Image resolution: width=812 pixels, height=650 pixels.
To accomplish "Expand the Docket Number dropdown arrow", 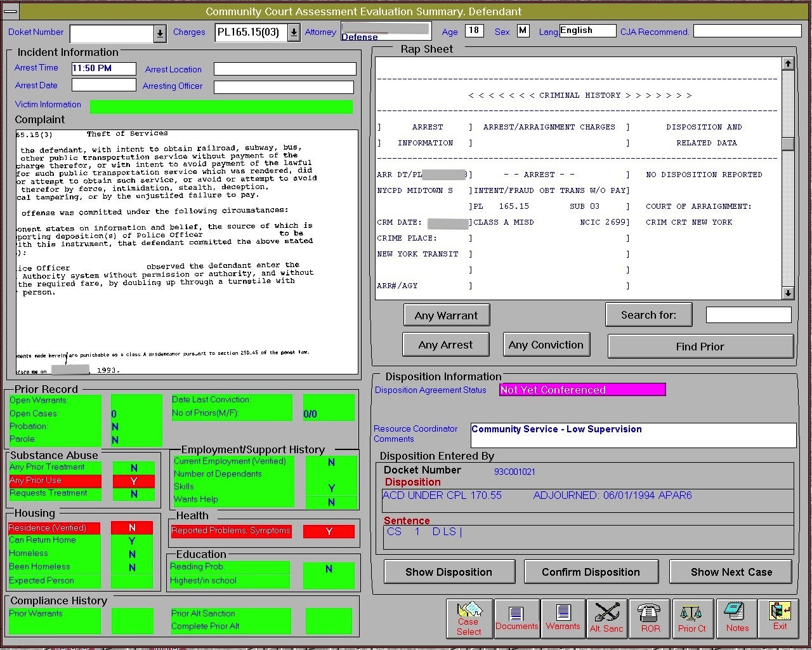I will (x=160, y=33).
